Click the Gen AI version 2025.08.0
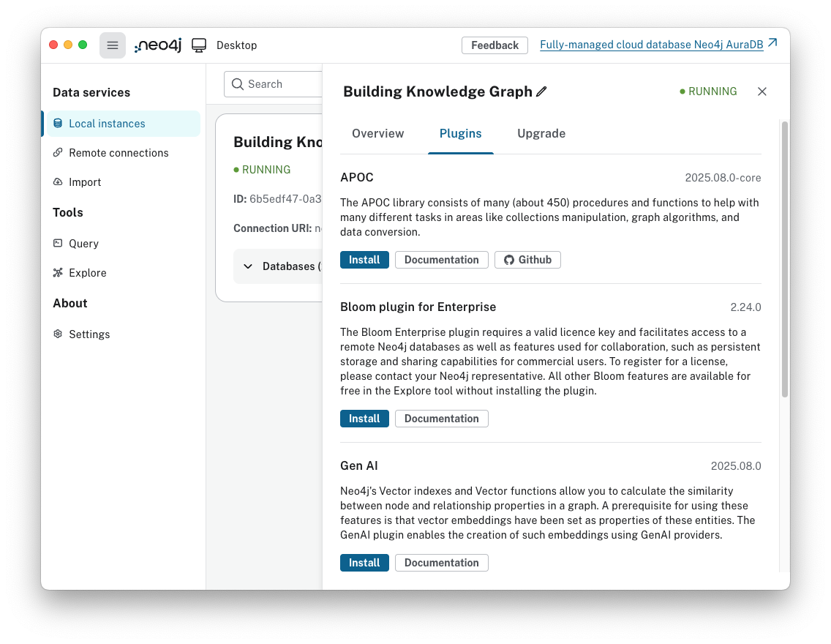 [736, 466]
